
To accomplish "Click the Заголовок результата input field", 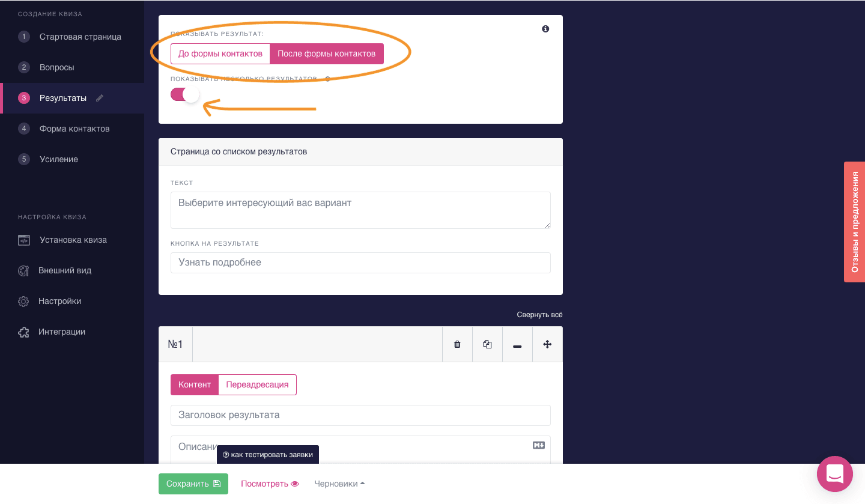I will pyautogui.click(x=360, y=415).
